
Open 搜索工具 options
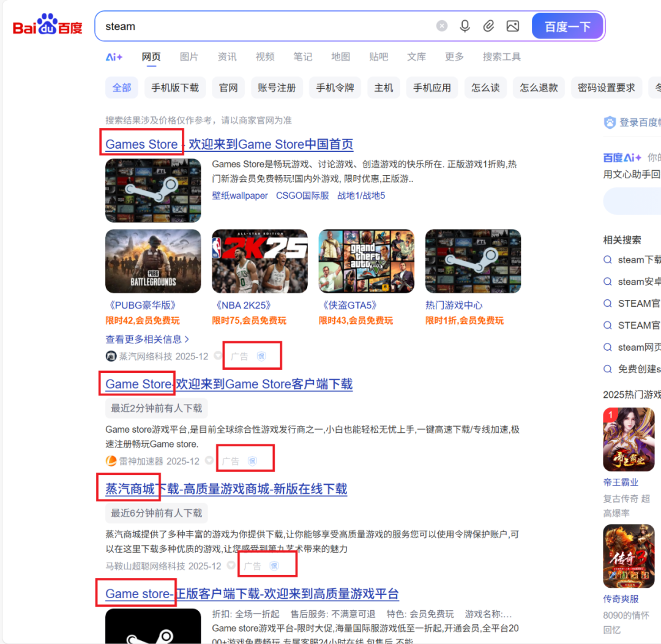(x=502, y=57)
